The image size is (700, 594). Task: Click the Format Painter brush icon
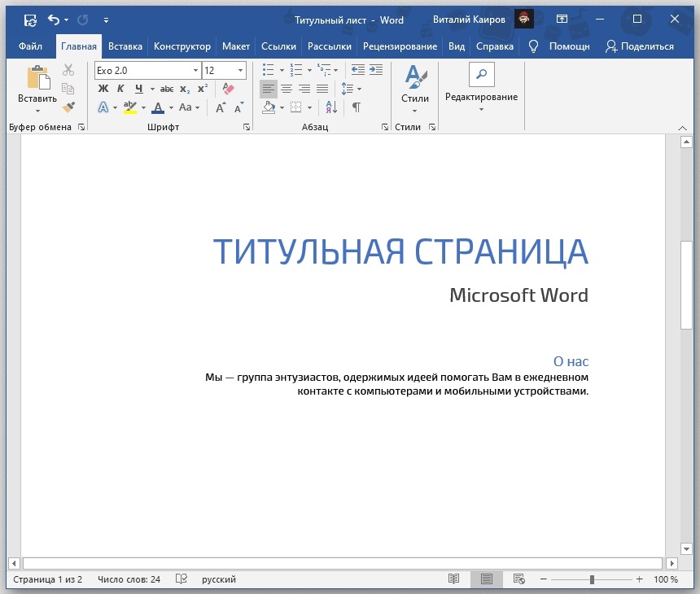[68, 107]
